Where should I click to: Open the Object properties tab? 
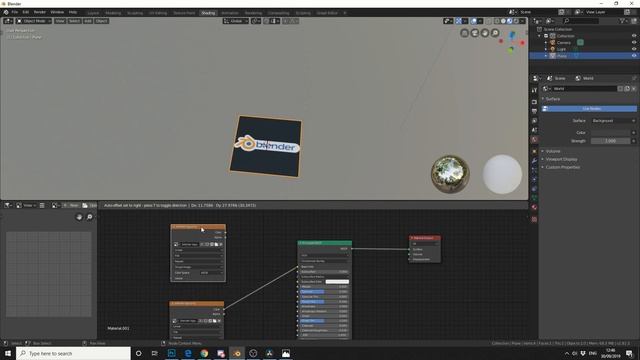click(x=534, y=151)
